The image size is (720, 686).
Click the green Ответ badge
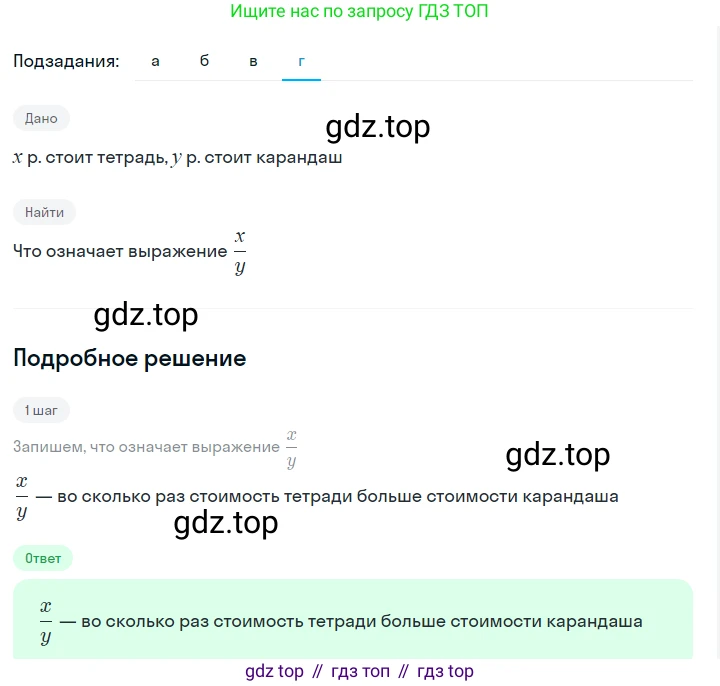click(x=43, y=558)
